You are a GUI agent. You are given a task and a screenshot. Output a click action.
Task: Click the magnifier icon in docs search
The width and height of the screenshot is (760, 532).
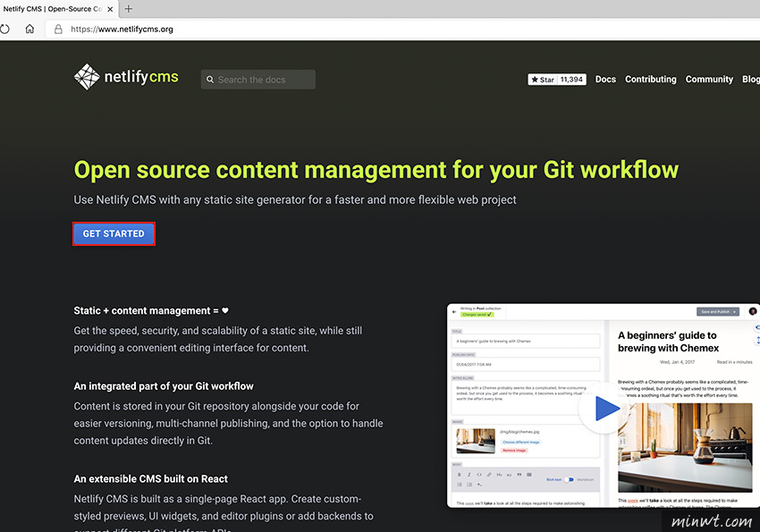pyautogui.click(x=210, y=80)
